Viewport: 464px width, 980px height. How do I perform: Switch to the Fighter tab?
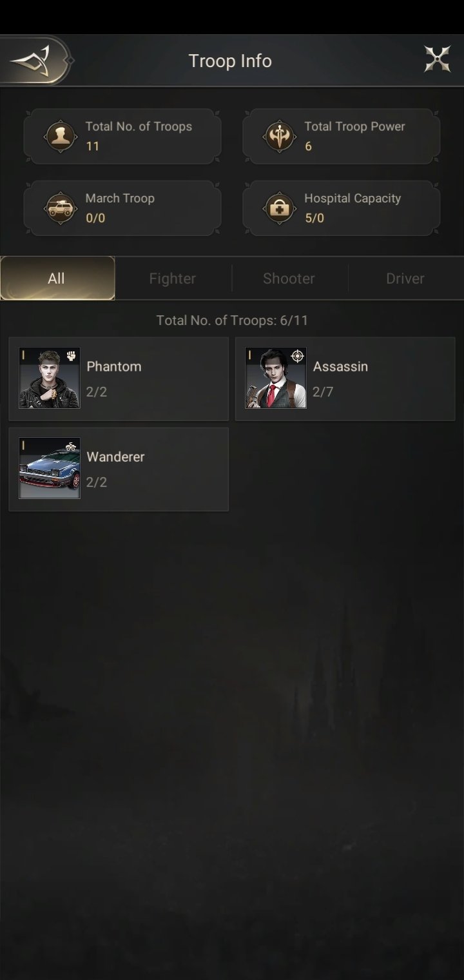172,279
